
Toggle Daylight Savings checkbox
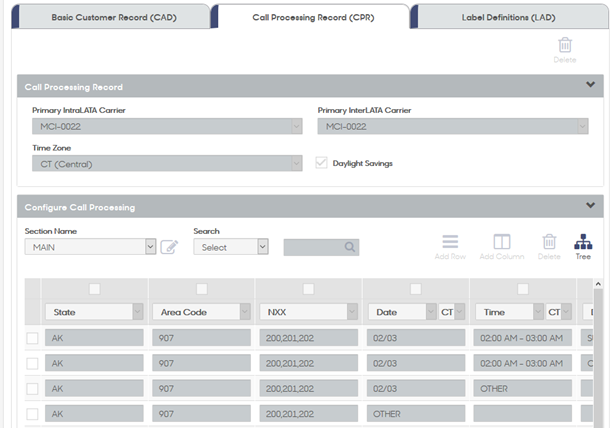pos(321,163)
